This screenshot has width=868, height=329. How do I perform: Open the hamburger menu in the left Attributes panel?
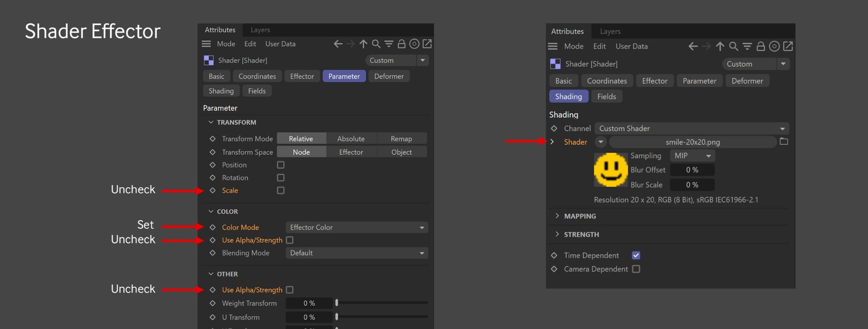[206, 44]
